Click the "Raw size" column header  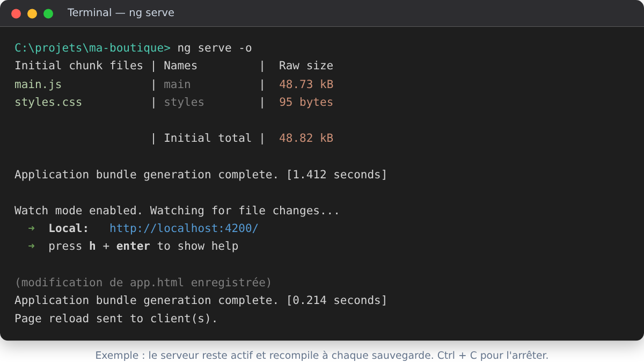306,66
